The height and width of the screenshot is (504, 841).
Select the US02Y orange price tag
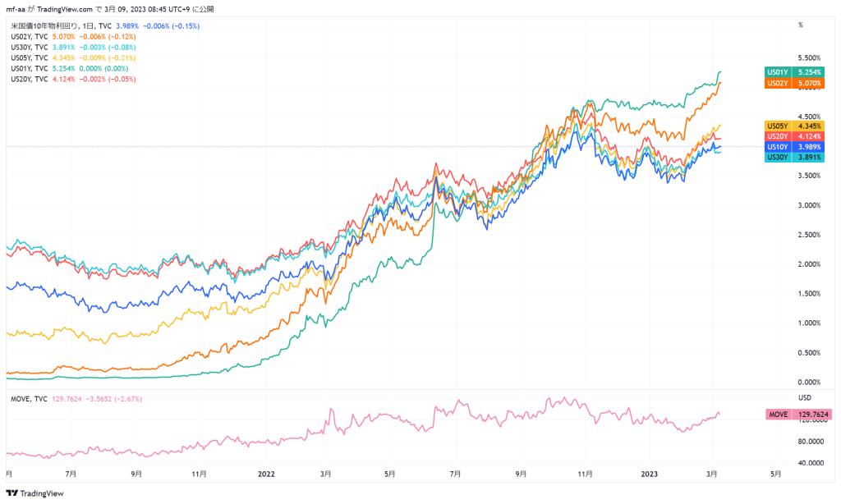794,83
